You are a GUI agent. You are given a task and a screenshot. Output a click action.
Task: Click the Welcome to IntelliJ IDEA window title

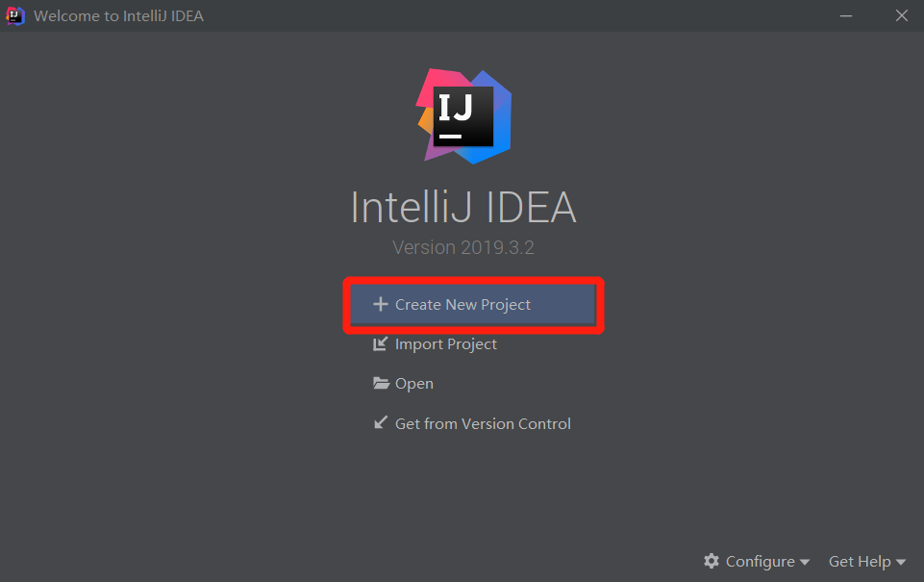(x=118, y=15)
